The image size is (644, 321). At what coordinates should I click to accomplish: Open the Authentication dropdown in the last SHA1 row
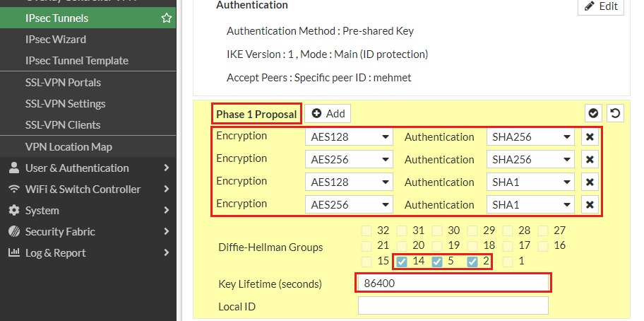(530, 205)
